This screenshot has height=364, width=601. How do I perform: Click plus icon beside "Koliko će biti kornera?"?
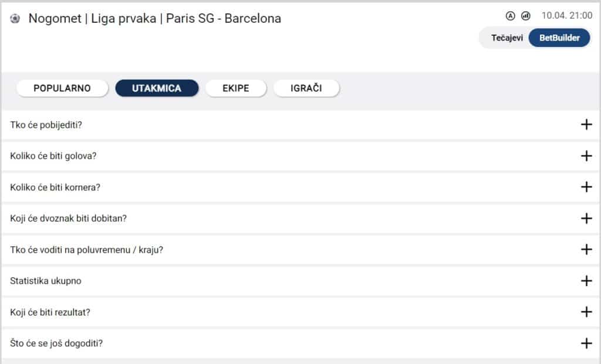586,187
